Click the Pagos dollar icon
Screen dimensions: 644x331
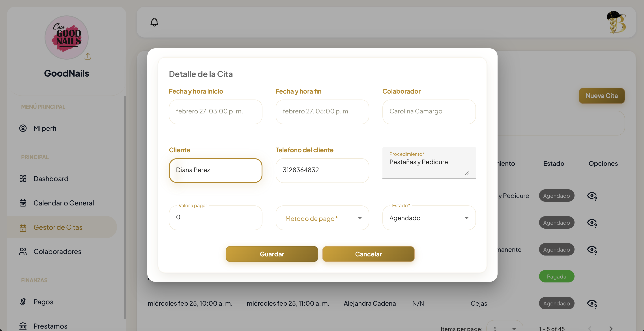tap(23, 302)
